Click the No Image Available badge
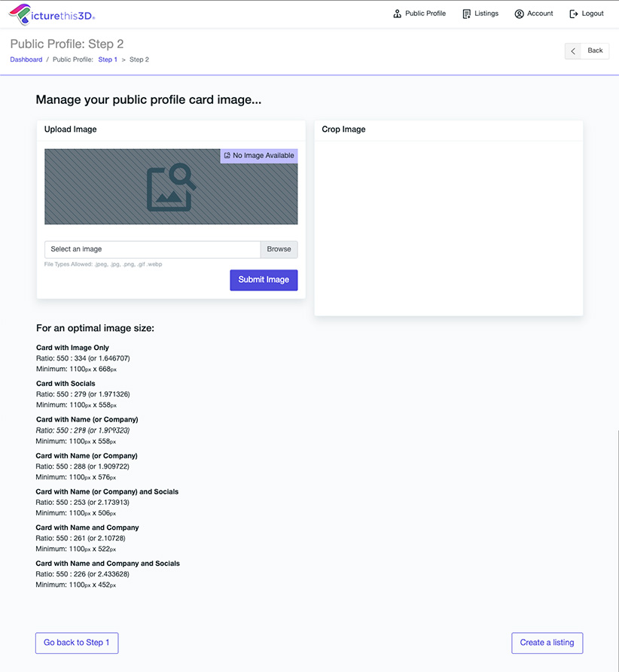Viewport: 619px width, 672px height. pyautogui.click(x=259, y=156)
